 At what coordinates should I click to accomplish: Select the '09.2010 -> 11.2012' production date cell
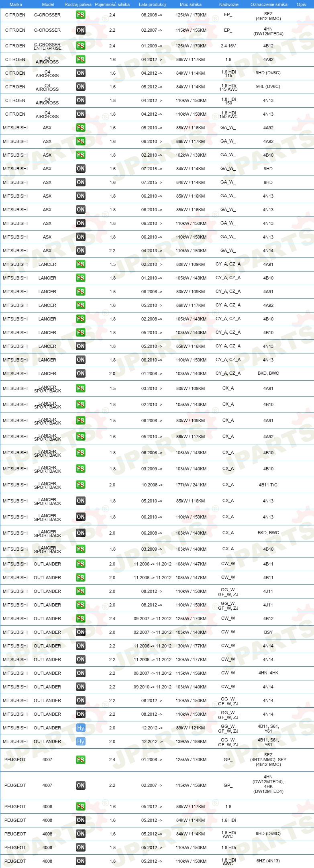click(153, 687)
